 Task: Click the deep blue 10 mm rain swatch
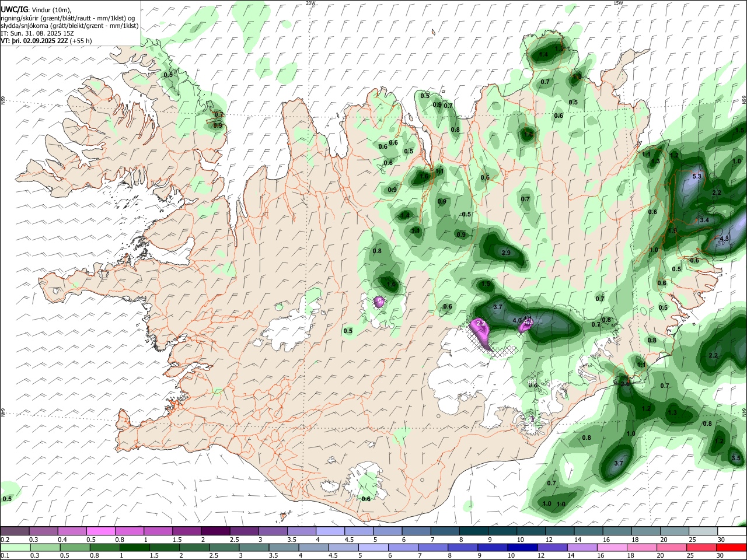click(522, 547)
